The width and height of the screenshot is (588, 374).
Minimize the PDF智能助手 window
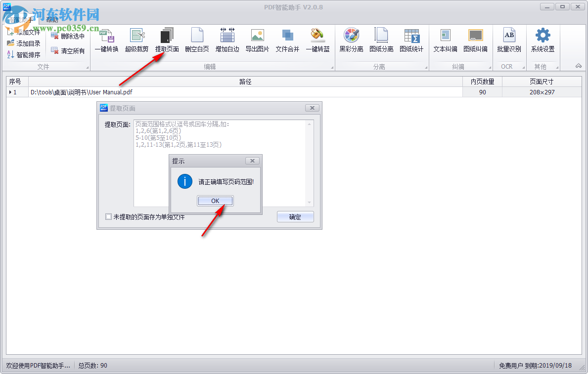point(547,7)
